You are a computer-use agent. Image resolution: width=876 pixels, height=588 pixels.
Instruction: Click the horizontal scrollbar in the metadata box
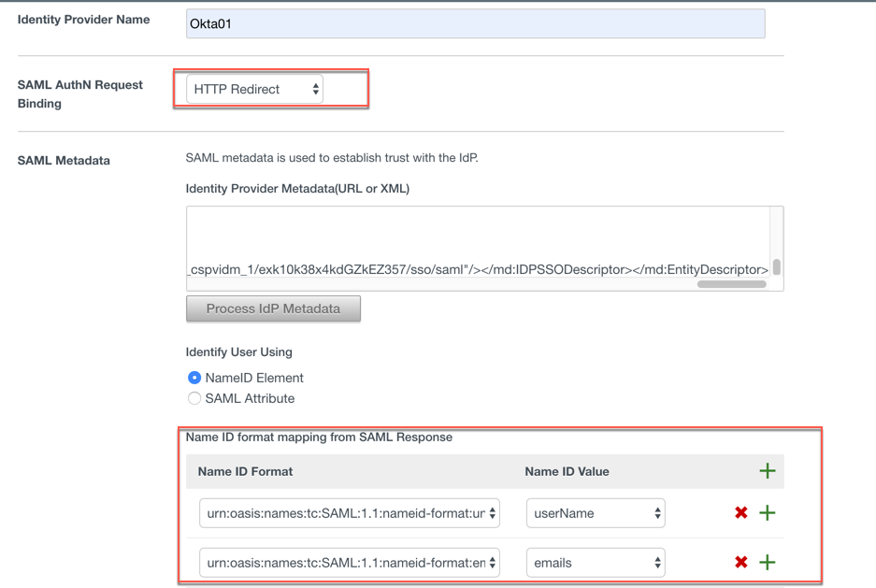coord(731,284)
